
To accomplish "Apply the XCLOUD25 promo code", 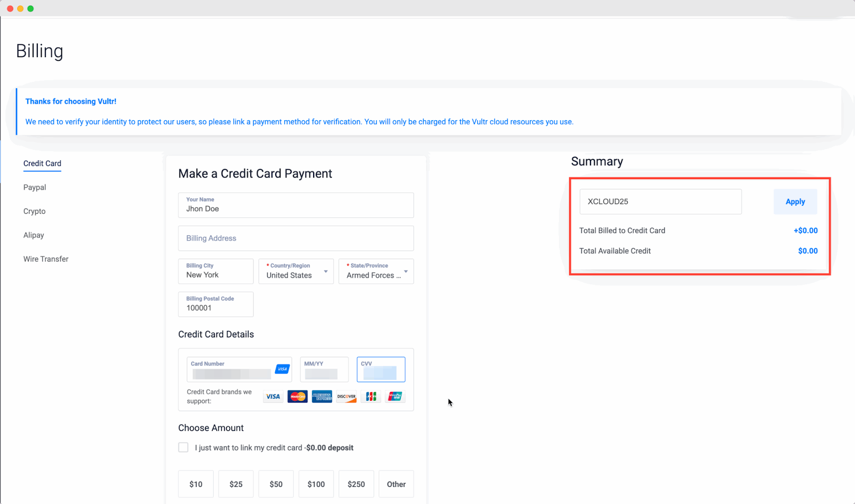I will coord(795,201).
